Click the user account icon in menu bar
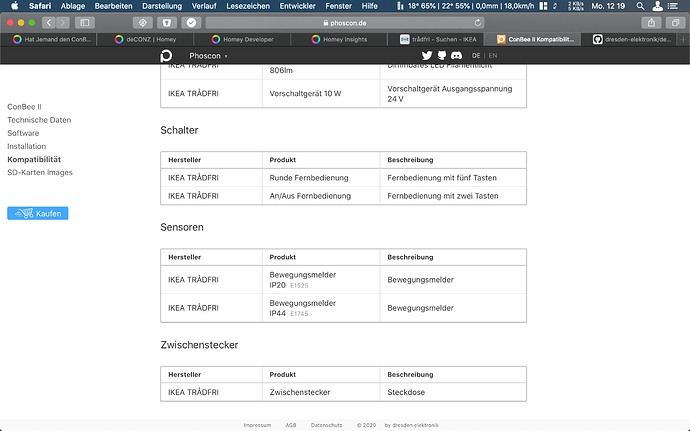 click(657, 6)
